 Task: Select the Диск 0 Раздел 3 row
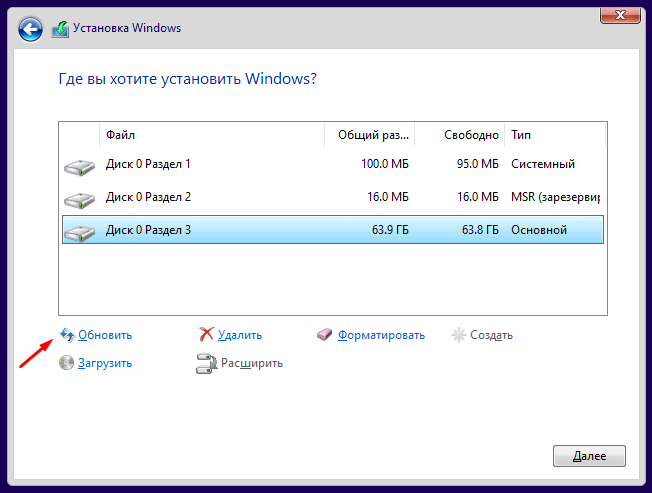pos(333,229)
